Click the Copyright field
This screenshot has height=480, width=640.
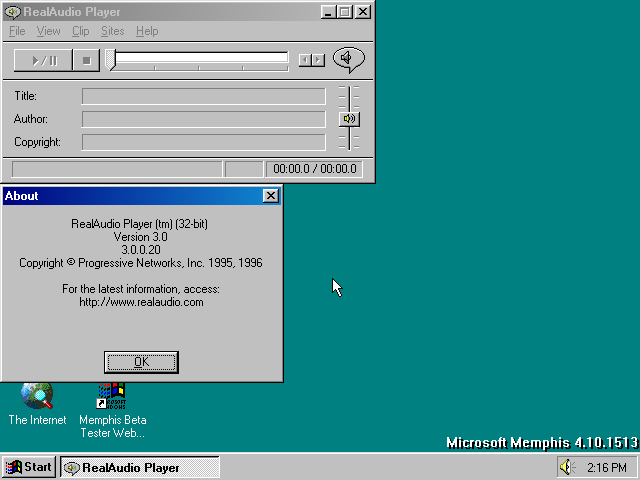click(203, 142)
